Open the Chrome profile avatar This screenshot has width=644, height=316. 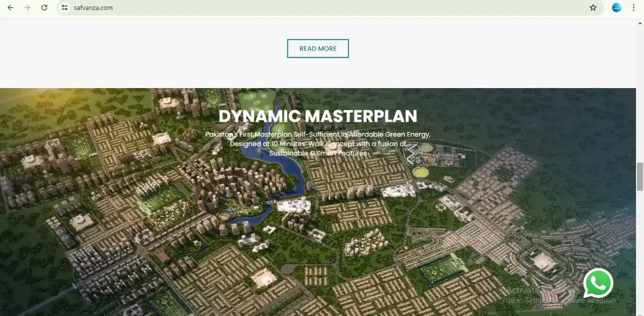(616, 8)
